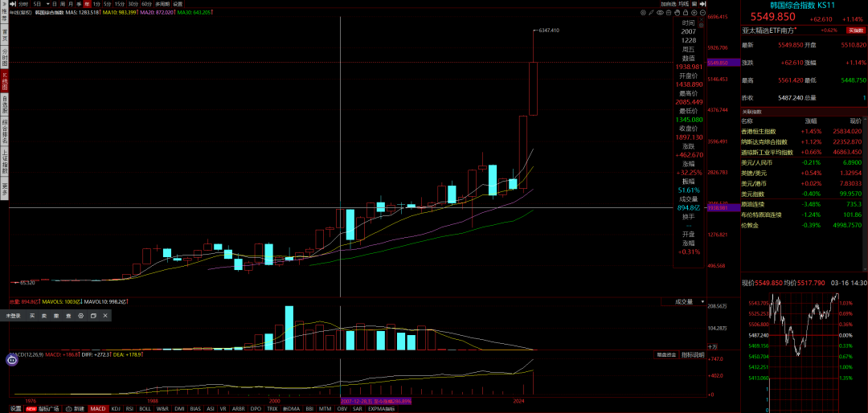Switch to 分时 intraday view
This screenshot has width=868, height=413.
point(23,4)
